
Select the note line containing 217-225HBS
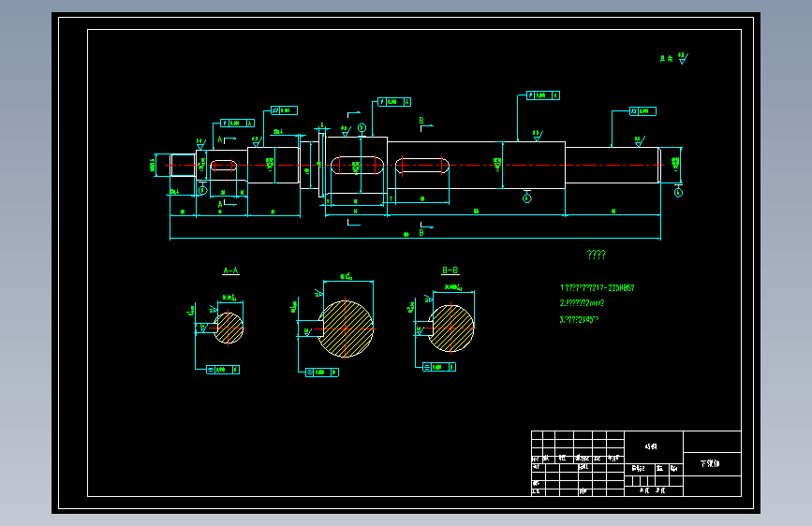[598, 288]
